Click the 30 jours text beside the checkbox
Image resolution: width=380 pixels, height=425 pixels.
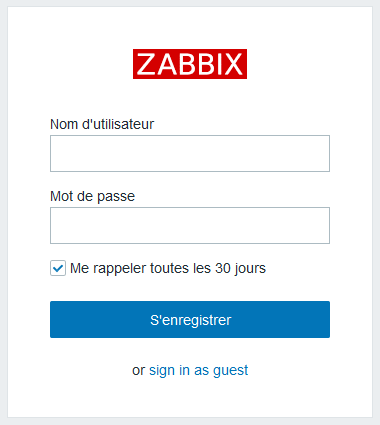click(240, 268)
